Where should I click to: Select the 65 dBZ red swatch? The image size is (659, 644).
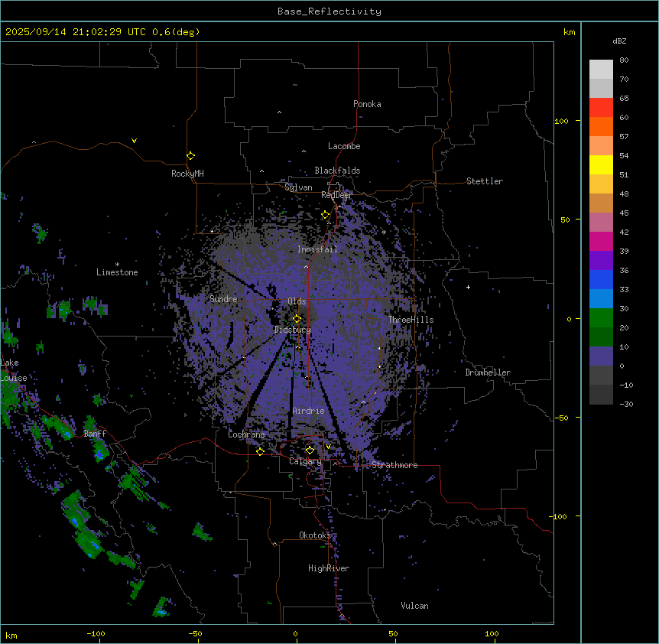601,108
